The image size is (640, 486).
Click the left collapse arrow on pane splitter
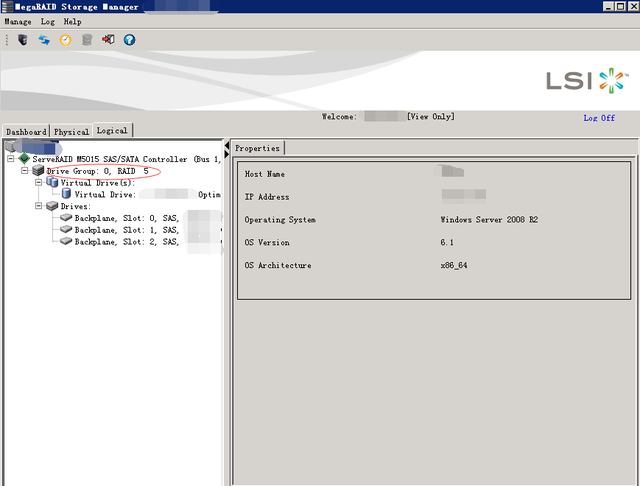pos(227,146)
